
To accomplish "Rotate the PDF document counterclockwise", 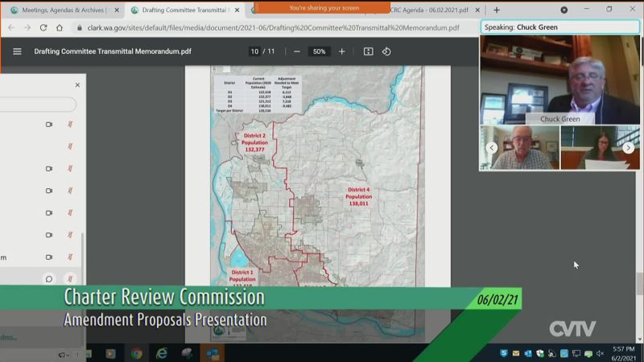I will click(386, 51).
